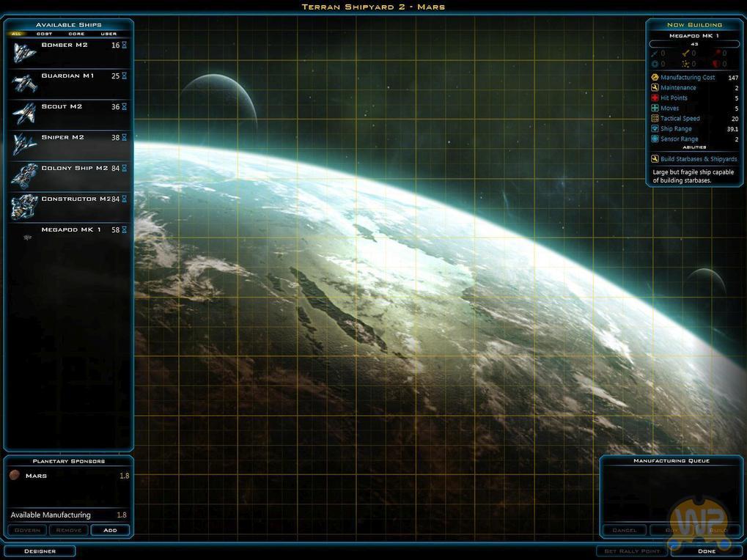The width and height of the screenshot is (747, 560).
Task: Switch to the All ships filter tab
Action: click(x=16, y=34)
